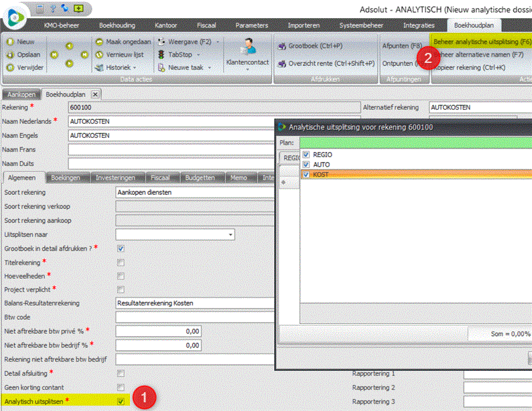
Task: Toggle the Titelrekening checkbox
Action: click(121, 262)
